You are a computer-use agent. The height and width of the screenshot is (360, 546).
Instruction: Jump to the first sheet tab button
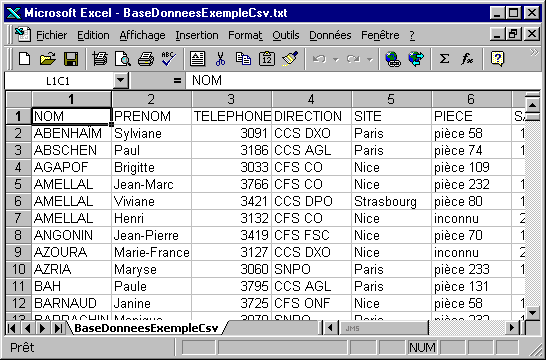click(11, 328)
